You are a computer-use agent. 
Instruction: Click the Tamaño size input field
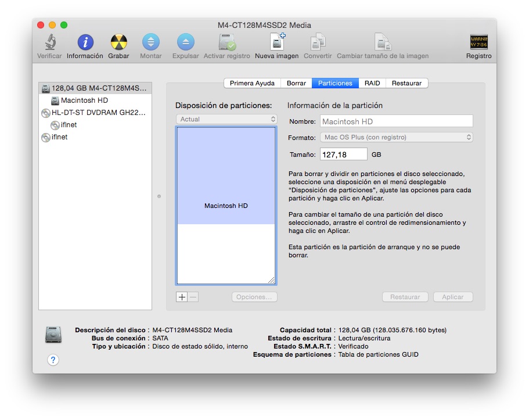(343, 155)
